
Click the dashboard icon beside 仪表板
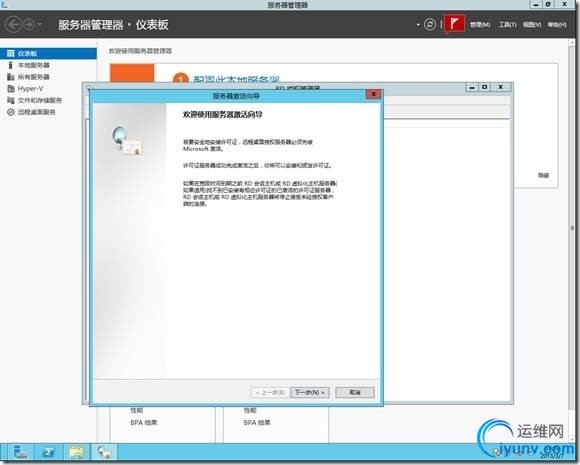[x=11, y=54]
